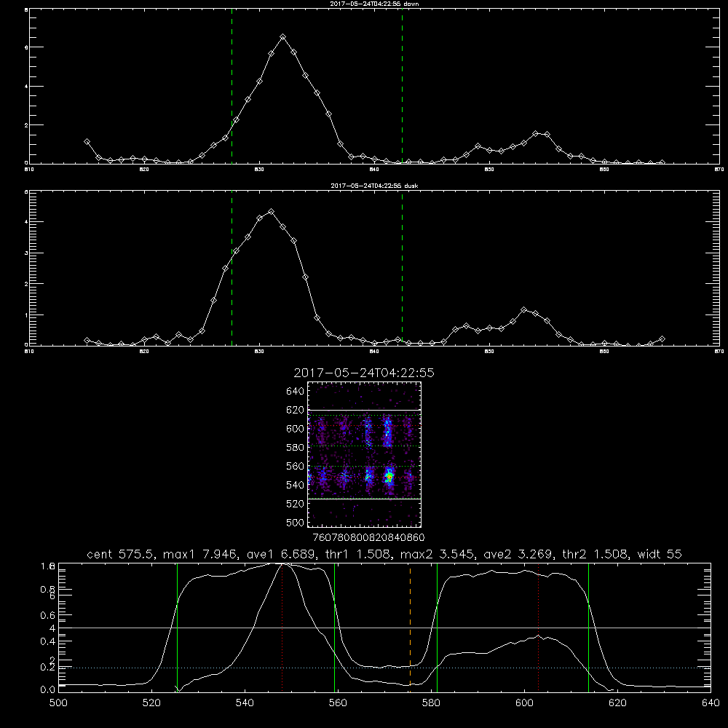Click the red dotted line near 548 in bottom plot
The image size is (728, 728).
[282, 627]
